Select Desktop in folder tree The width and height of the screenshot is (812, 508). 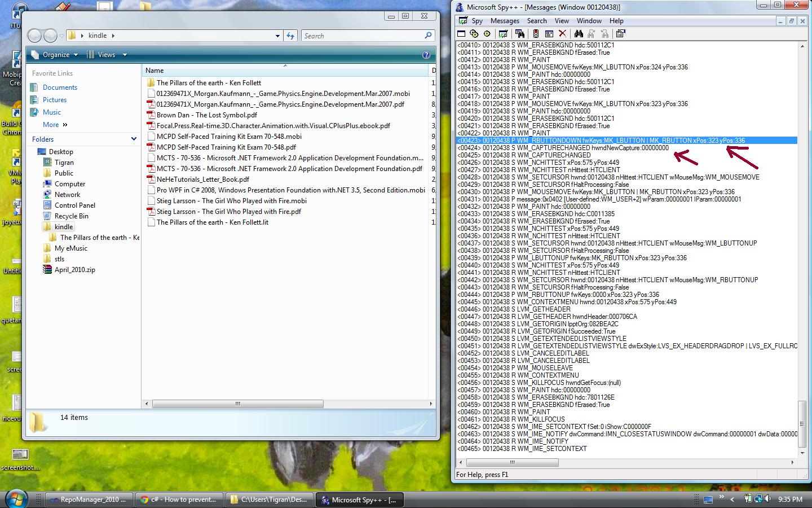click(61, 152)
